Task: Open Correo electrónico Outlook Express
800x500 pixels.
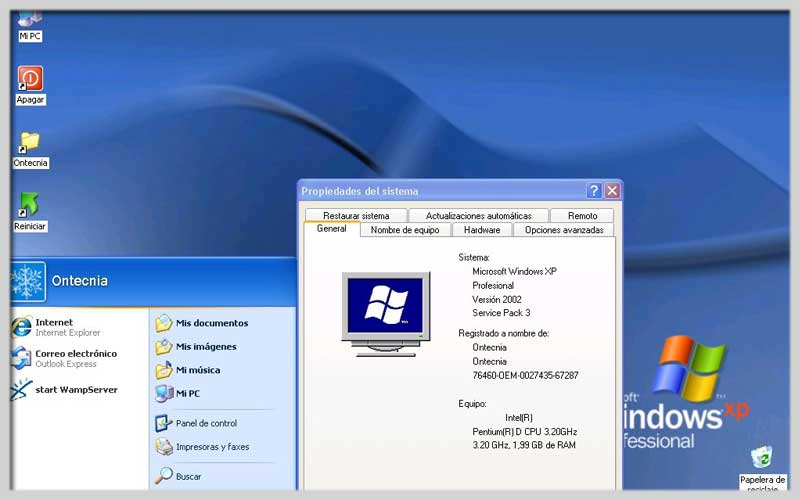Action: click(x=64, y=358)
